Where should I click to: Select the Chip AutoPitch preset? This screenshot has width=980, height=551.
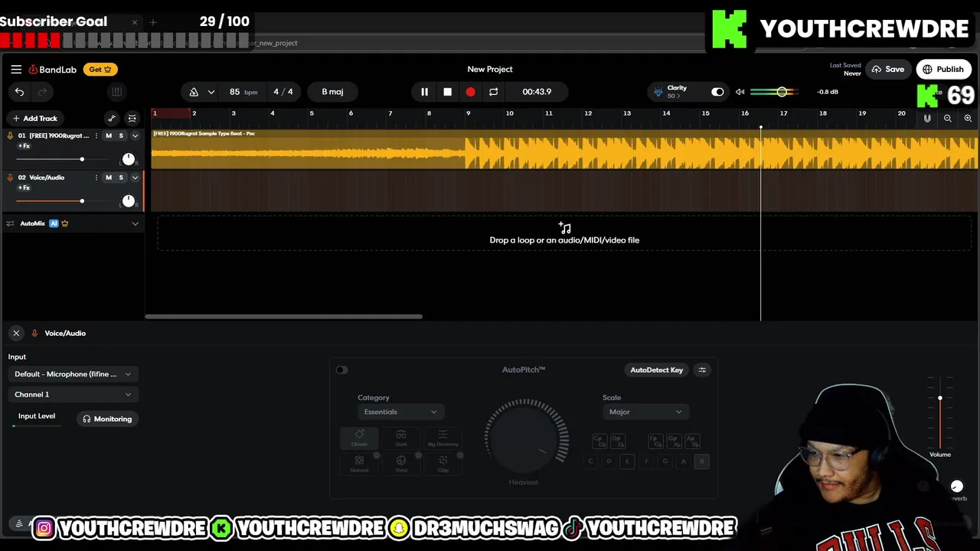tap(443, 463)
